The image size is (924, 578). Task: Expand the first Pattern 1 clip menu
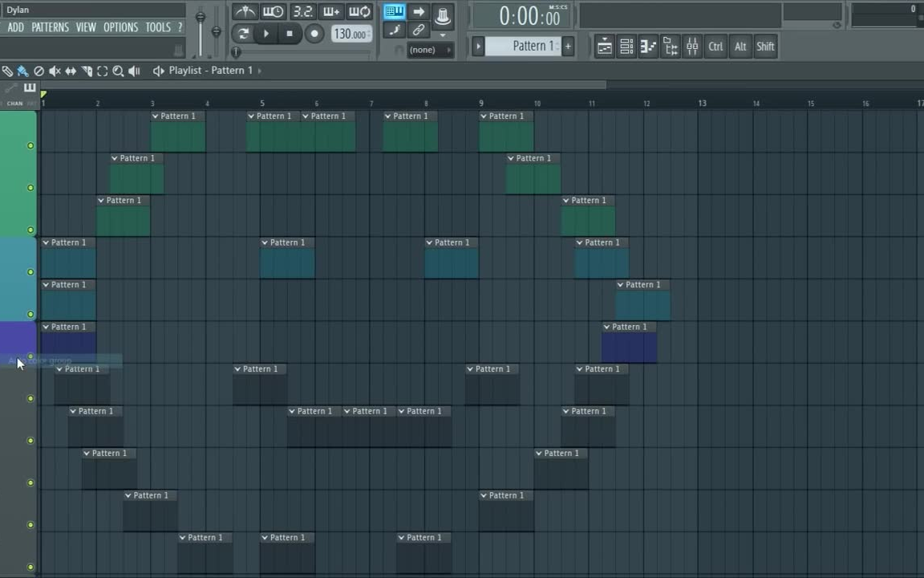coord(155,116)
